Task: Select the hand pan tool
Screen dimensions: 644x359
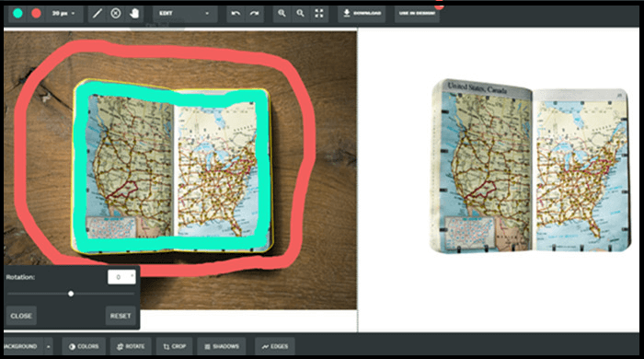Action: [x=134, y=14]
